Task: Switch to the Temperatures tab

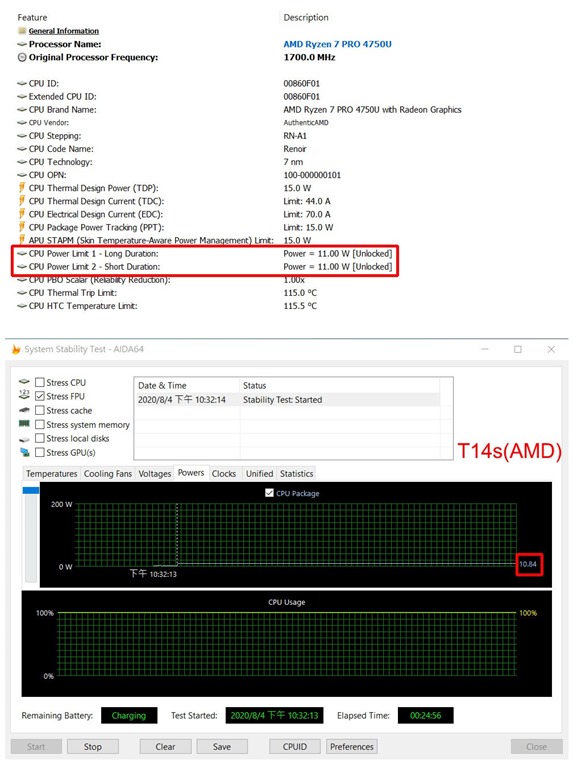Action: pos(51,474)
